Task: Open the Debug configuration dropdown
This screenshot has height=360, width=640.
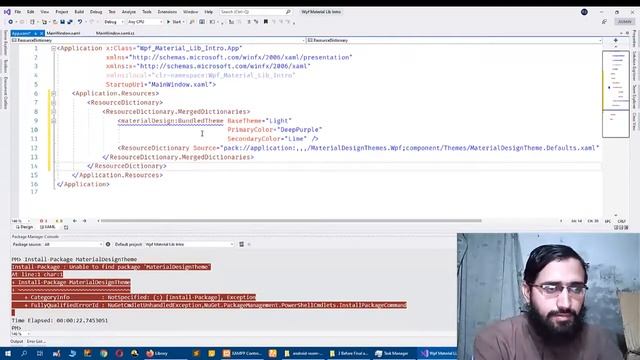Action: 113,22
